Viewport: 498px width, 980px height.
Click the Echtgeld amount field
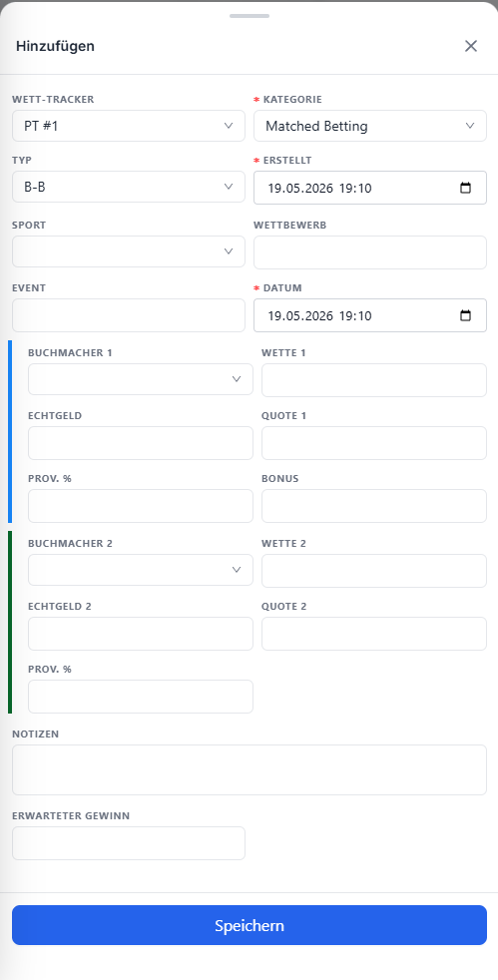141,442
